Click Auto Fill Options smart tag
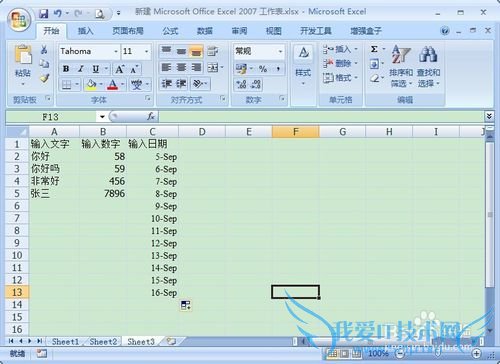 click(185, 305)
